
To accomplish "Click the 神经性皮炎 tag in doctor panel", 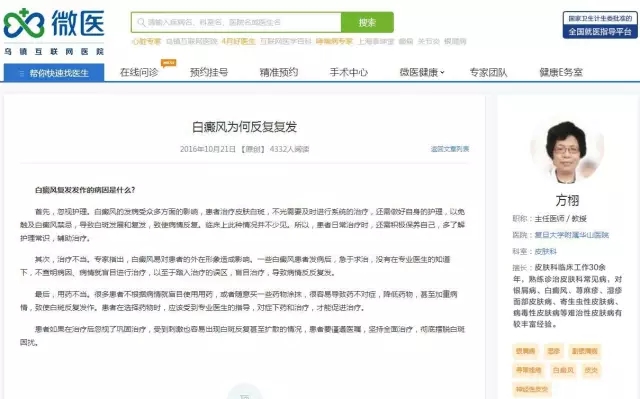I will click(x=532, y=389).
